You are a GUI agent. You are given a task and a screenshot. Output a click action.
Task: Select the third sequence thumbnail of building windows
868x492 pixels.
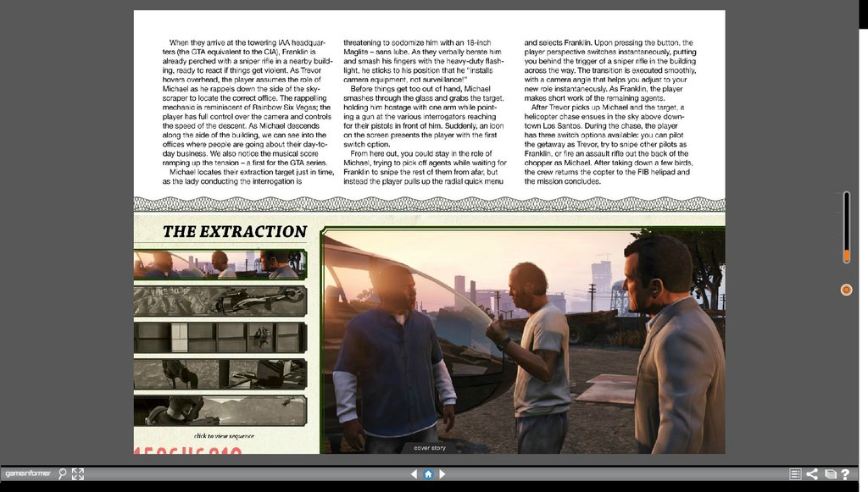click(220, 337)
